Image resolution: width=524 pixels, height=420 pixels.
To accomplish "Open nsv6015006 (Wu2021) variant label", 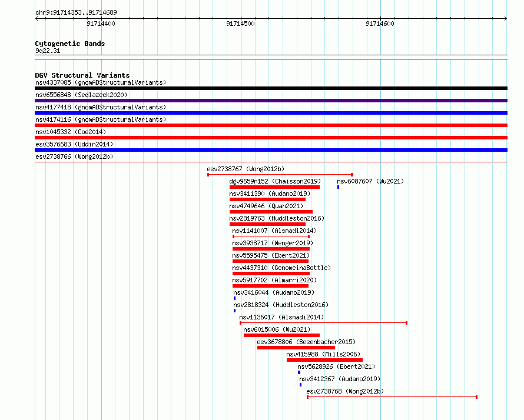I will 277,329.
